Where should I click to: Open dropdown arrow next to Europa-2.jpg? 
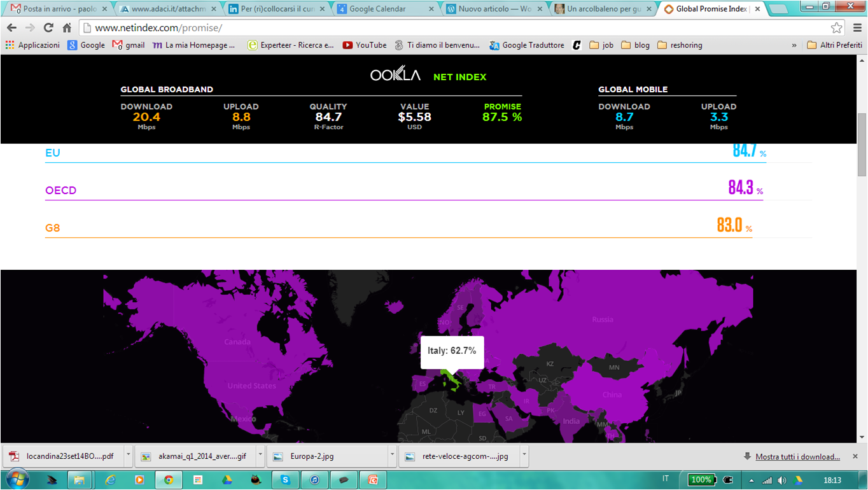[392, 456]
